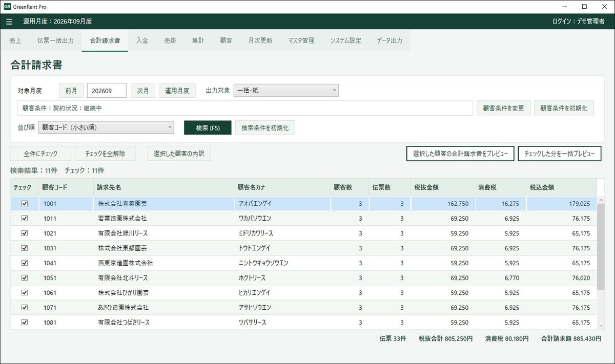Toggle checkbox for 有限会社緑川リース row
The image size is (615, 364).
(x=24, y=233)
